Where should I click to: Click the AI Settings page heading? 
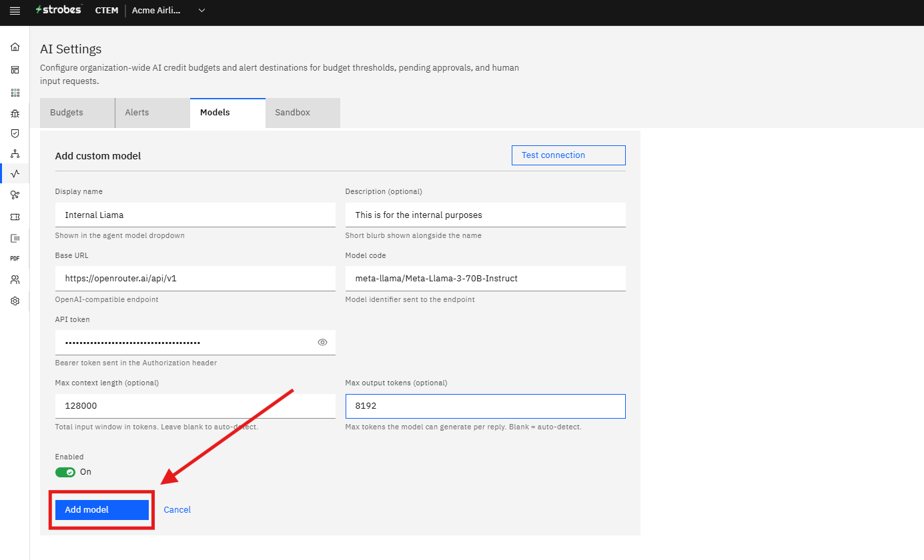(71, 49)
